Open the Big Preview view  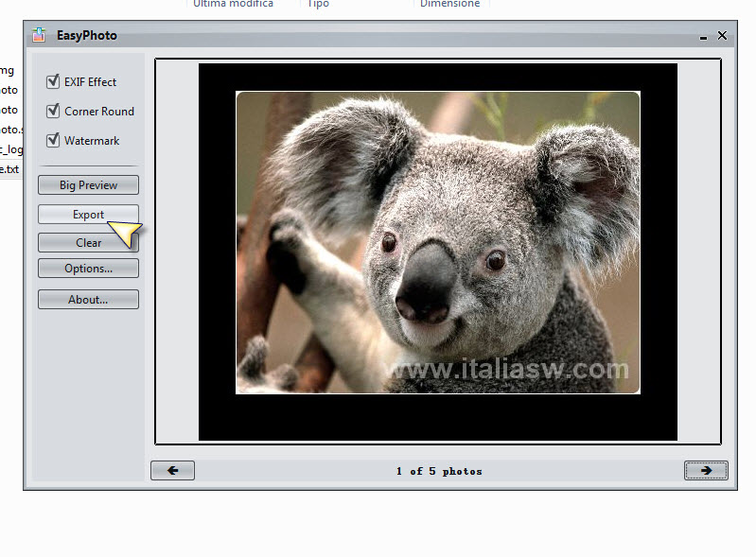[88, 185]
